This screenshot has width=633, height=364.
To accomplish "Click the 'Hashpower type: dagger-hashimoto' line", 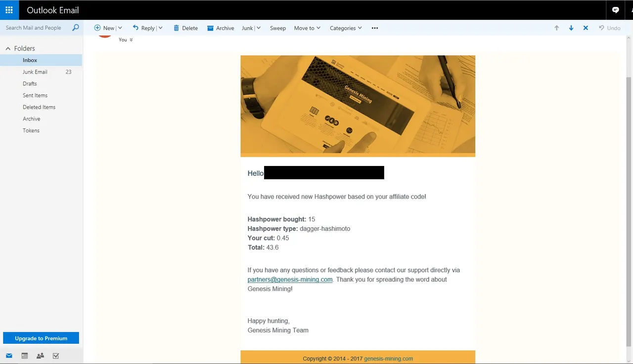I will coord(299,229).
